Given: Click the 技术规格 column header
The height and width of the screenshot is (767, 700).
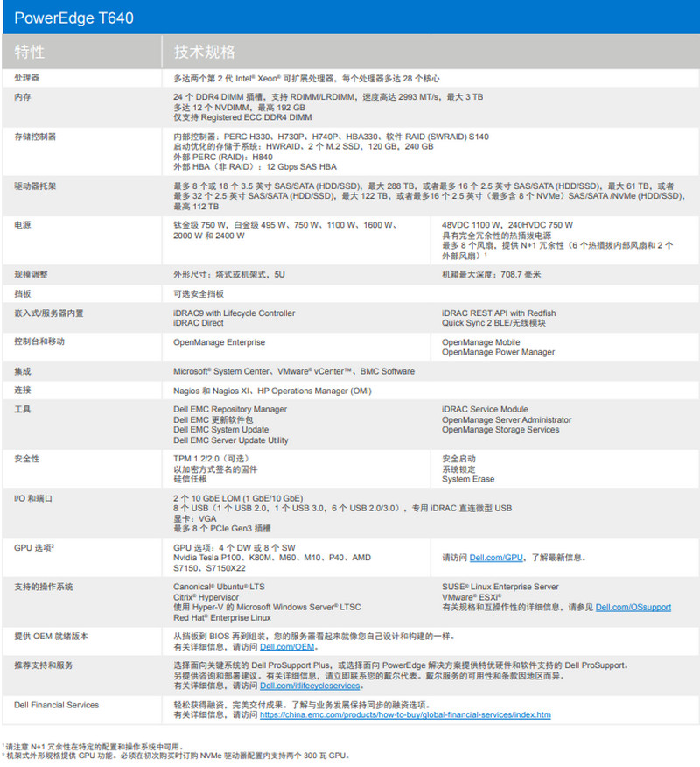Looking at the screenshot, I should [205, 52].
